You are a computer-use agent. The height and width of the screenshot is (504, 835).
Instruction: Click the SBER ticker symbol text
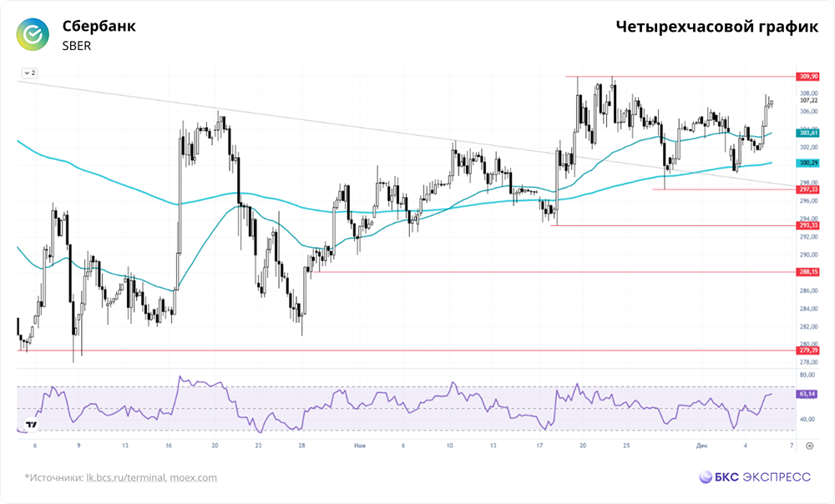click(77, 46)
